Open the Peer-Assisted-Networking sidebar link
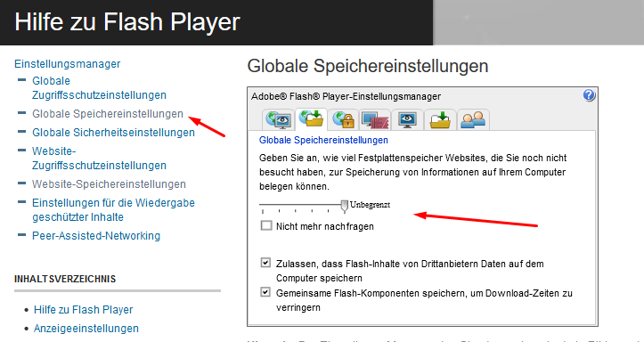The width and height of the screenshot is (644, 342). [96, 236]
